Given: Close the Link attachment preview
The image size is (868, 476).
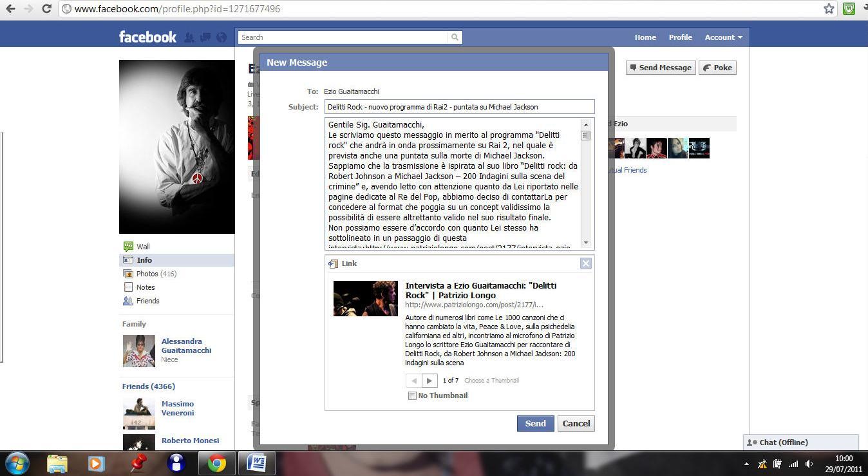Looking at the screenshot, I should point(585,263).
